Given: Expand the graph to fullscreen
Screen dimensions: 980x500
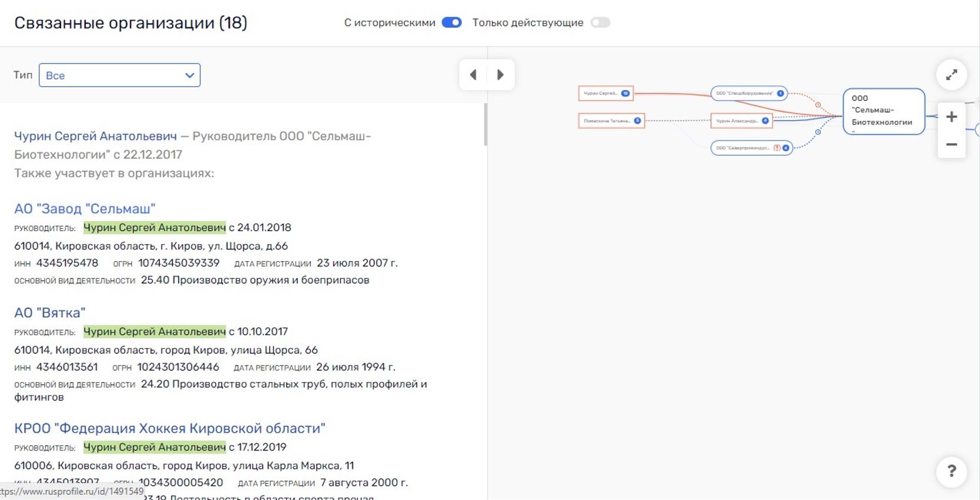Looking at the screenshot, I should click(x=951, y=75).
